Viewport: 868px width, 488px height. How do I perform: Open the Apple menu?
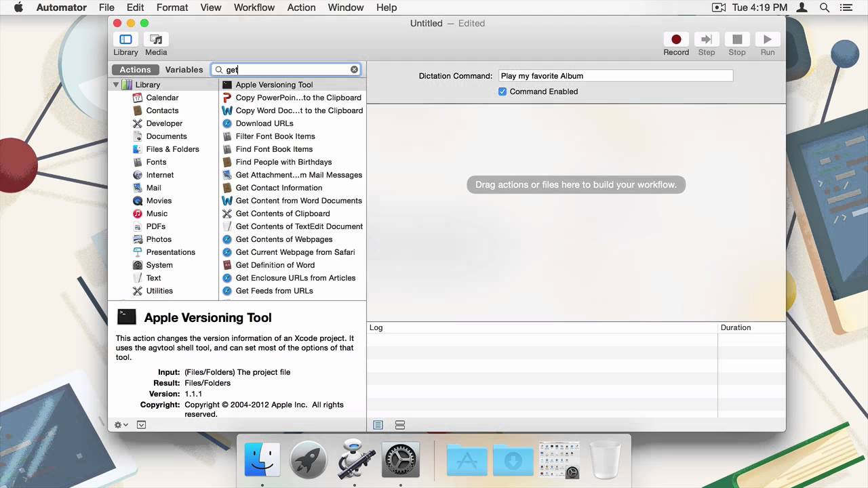tap(18, 7)
